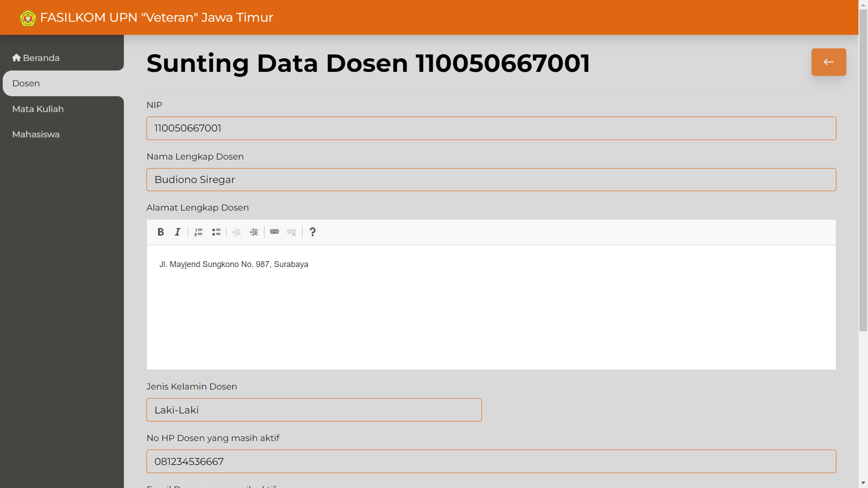Viewport: 868px width, 488px height.
Task: Open the Jenis Kelamin Dosen dropdown
Action: tap(314, 410)
